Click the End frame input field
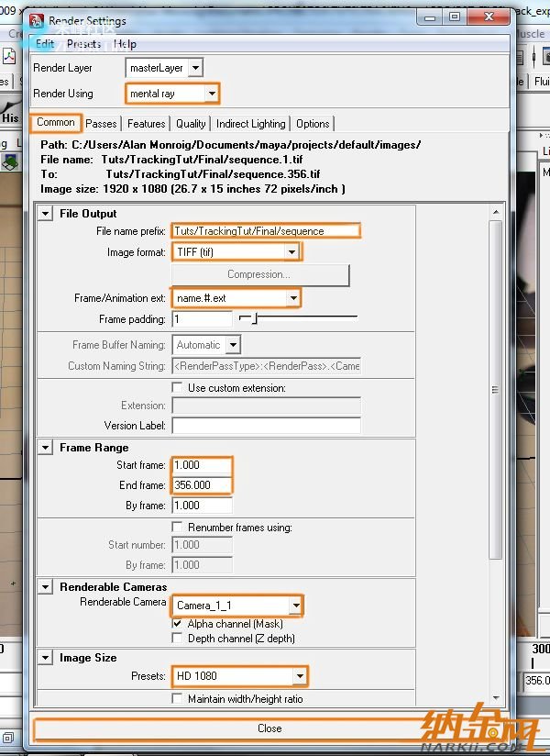The width and height of the screenshot is (550, 756). 202,485
